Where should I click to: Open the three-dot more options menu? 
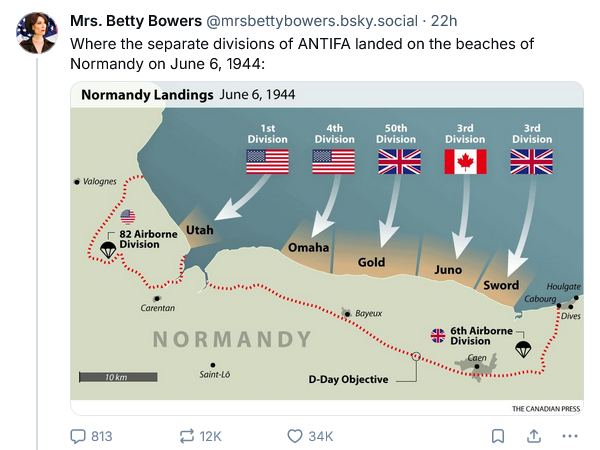tap(570, 436)
